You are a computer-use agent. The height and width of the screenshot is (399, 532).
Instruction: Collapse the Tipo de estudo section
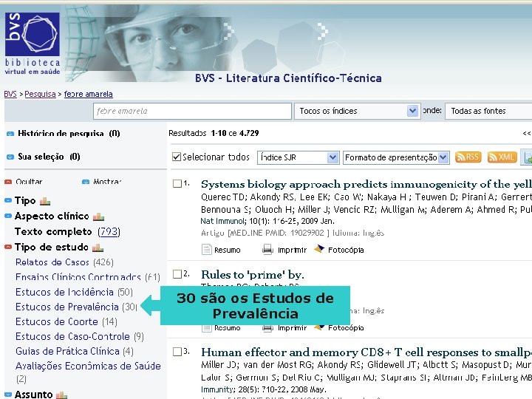coord(8,247)
